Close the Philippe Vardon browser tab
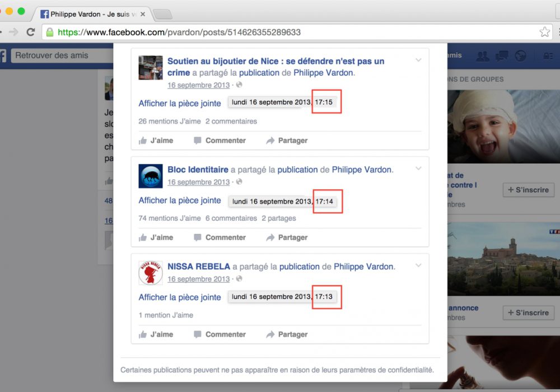Viewport: 560px width, 392px height. [143, 15]
